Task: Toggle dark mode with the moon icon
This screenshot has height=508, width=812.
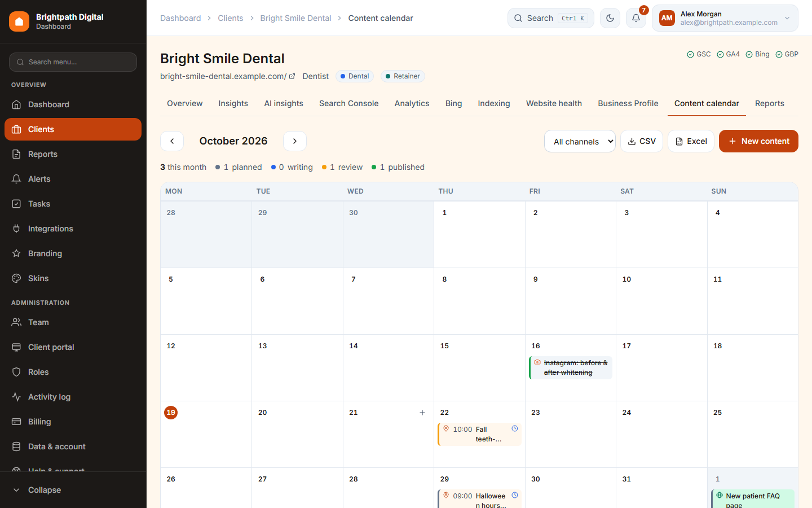Action: tap(610, 18)
